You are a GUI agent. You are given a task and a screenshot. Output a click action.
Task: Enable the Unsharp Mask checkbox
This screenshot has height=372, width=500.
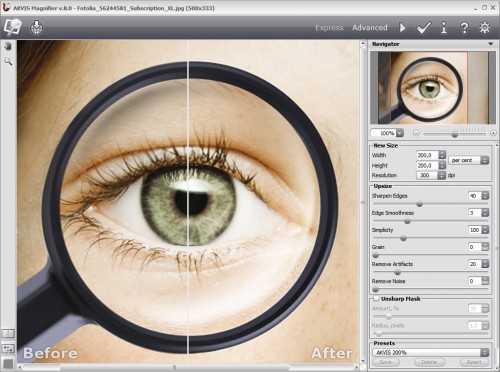376,298
